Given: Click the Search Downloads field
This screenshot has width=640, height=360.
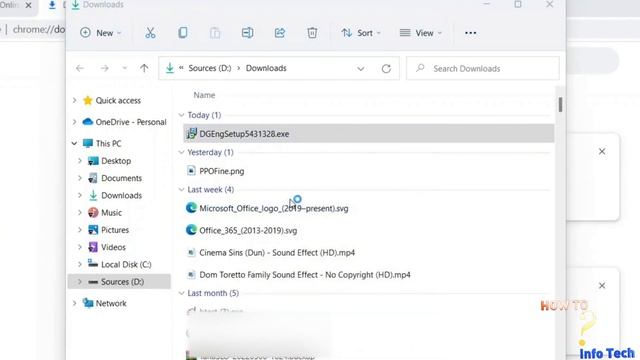Looking at the screenshot, I should [x=482, y=69].
